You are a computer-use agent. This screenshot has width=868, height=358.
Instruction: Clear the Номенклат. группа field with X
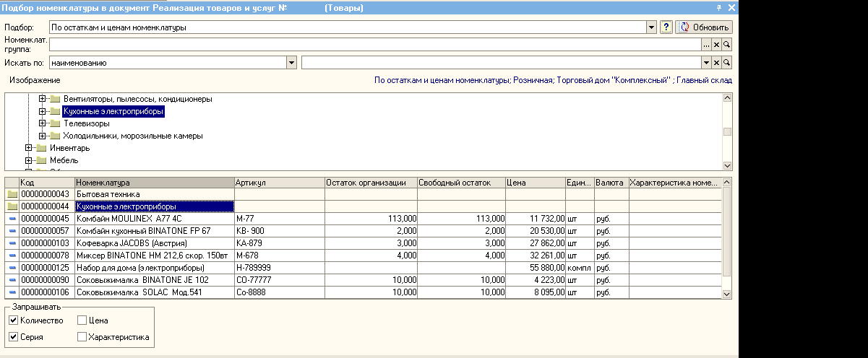pyautogui.click(x=716, y=45)
